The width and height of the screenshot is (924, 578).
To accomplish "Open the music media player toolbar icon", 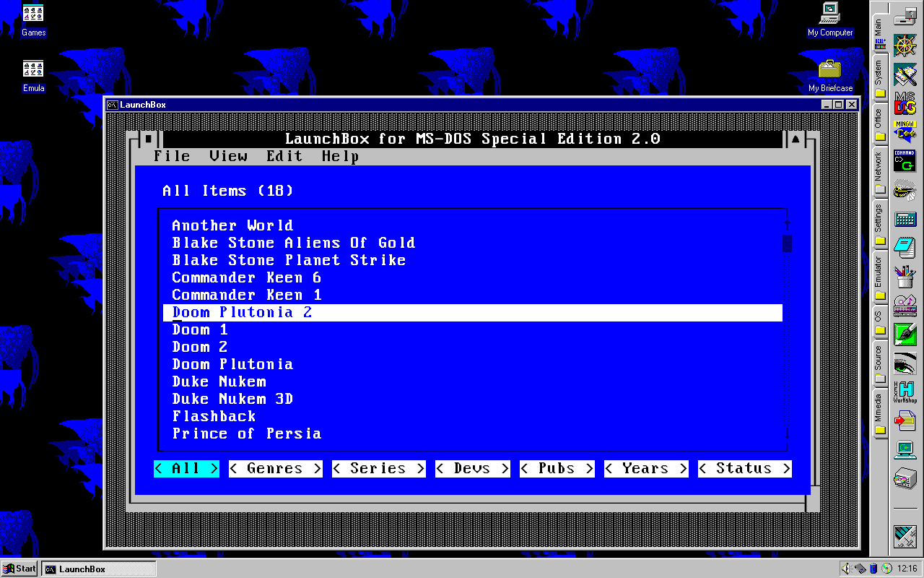I will (x=905, y=304).
